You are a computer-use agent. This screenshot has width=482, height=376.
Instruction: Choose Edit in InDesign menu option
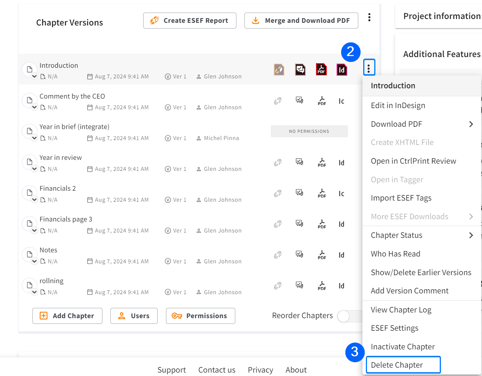[398, 105]
